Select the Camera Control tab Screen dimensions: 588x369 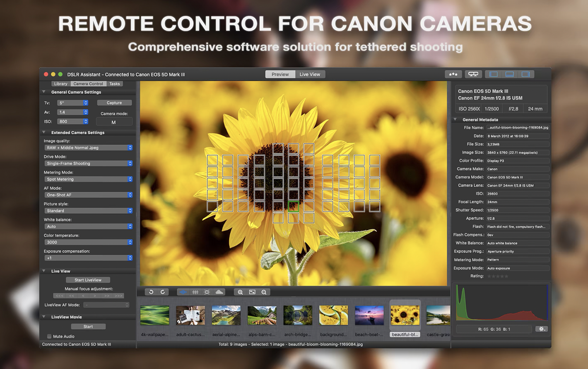pyautogui.click(x=88, y=84)
